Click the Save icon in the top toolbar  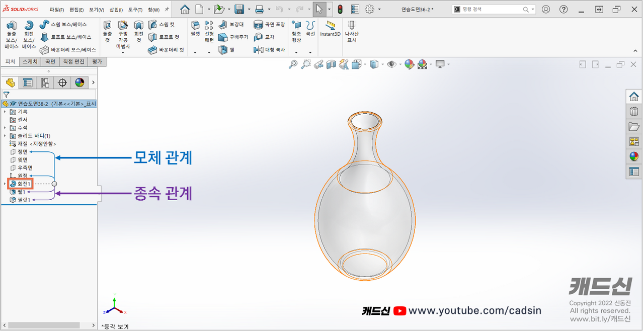coord(239,9)
